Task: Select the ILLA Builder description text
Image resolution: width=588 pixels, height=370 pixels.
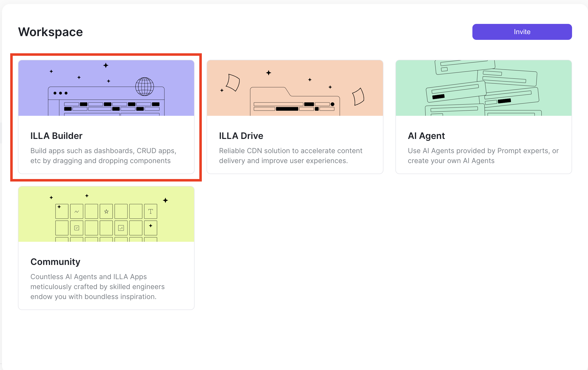Action: (103, 156)
